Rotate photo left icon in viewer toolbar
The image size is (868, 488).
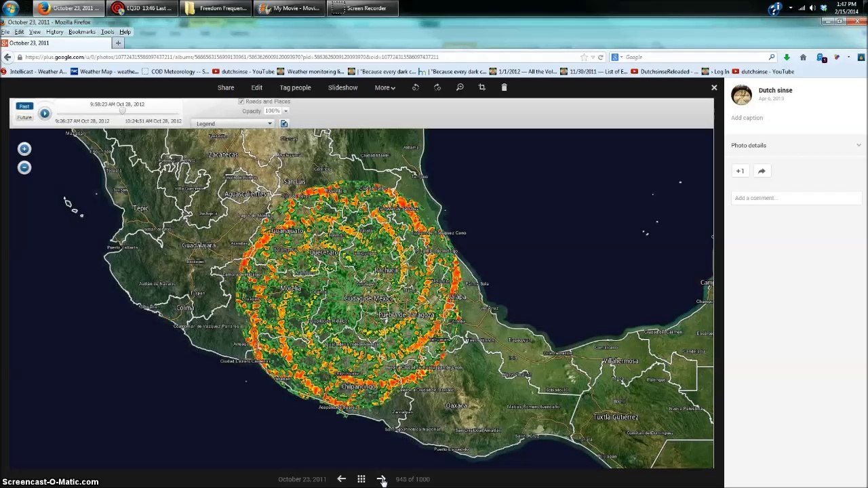coord(416,87)
